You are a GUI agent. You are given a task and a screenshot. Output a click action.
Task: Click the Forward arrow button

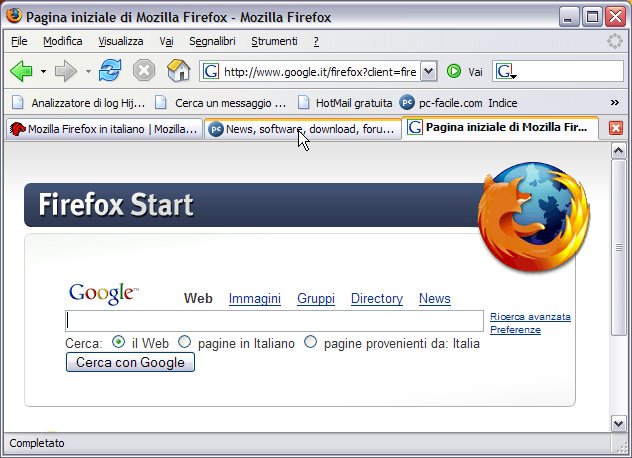point(66,71)
